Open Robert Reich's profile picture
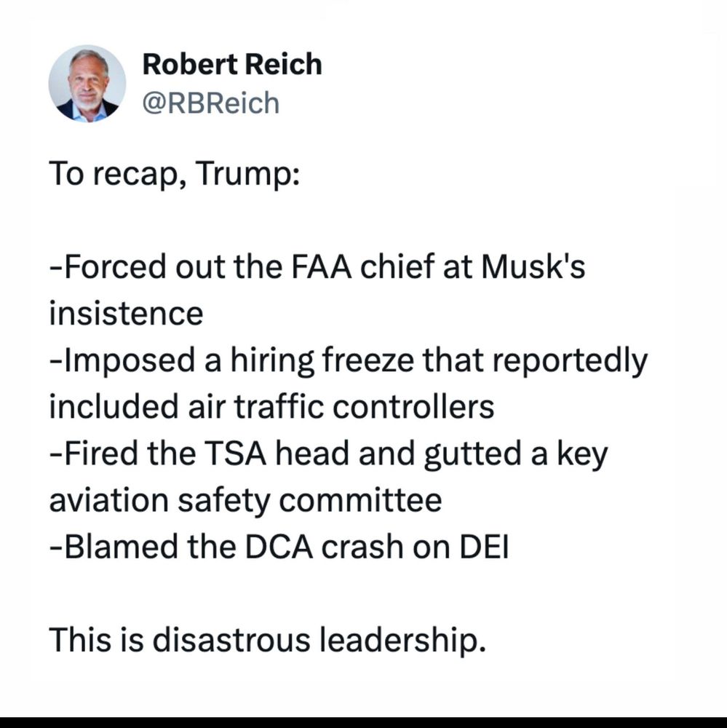727x728 pixels. click(87, 84)
